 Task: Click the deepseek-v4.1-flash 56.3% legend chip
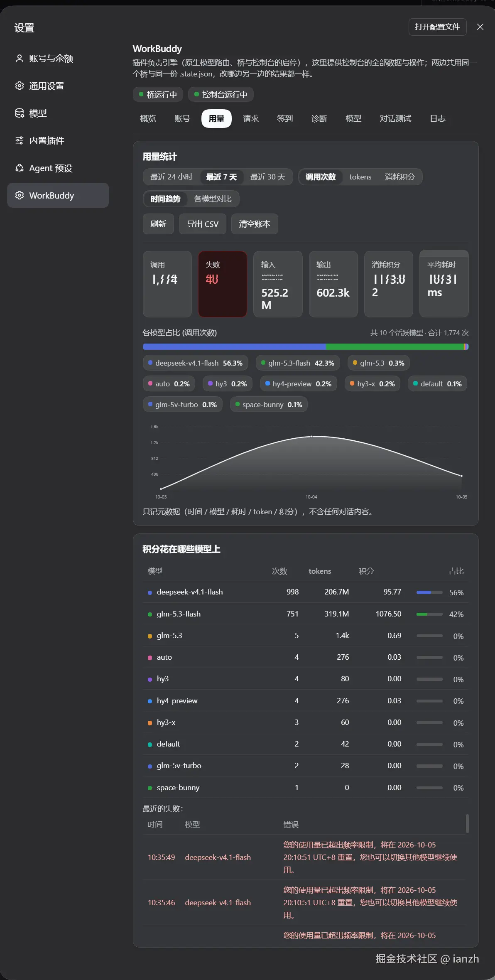point(196,363)
